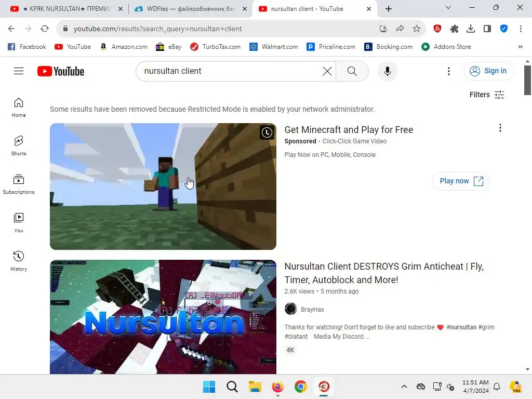Open You section in sidebar
The width and height of the screenshot is (532, 399).
pos(19,223)
